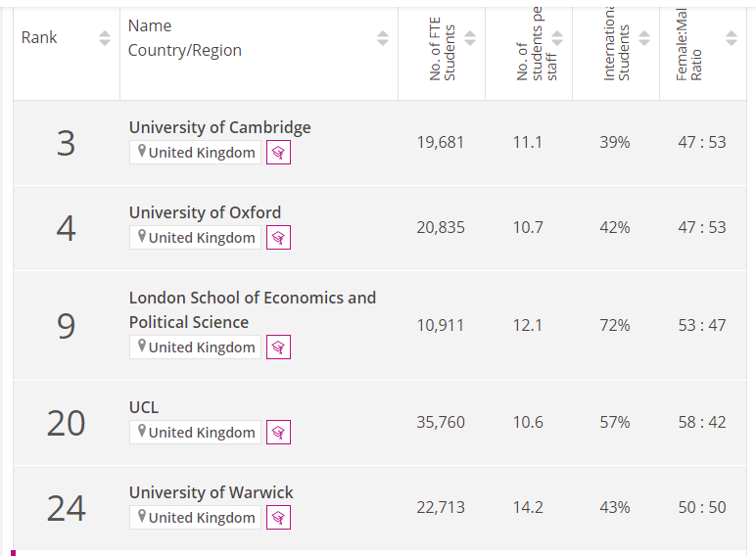Click United Kingdom tag under University of Warwick

(x=196, y=518)
